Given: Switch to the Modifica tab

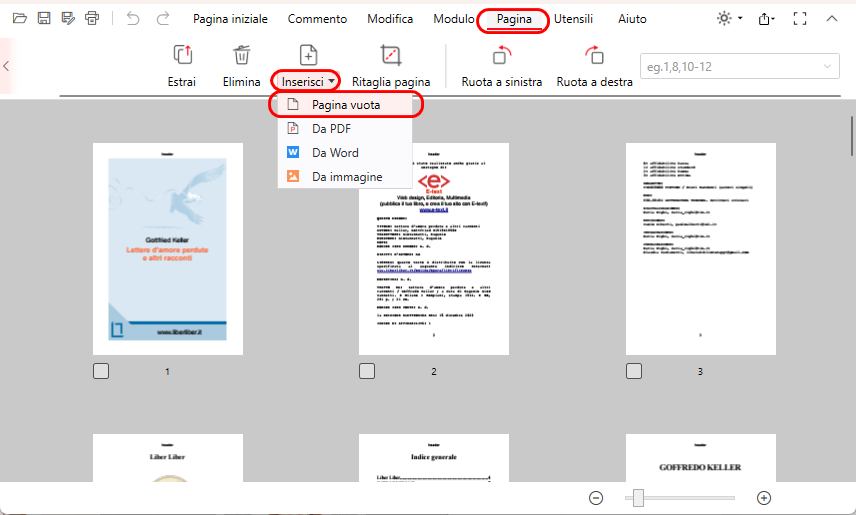Looking at the screenshot, I should coord(390,19).
